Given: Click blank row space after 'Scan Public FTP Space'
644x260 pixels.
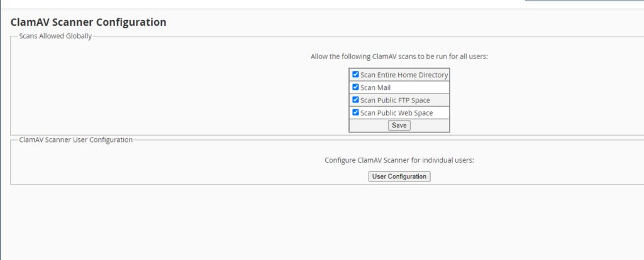Looking at the screenshot, I should click(440, 100).
